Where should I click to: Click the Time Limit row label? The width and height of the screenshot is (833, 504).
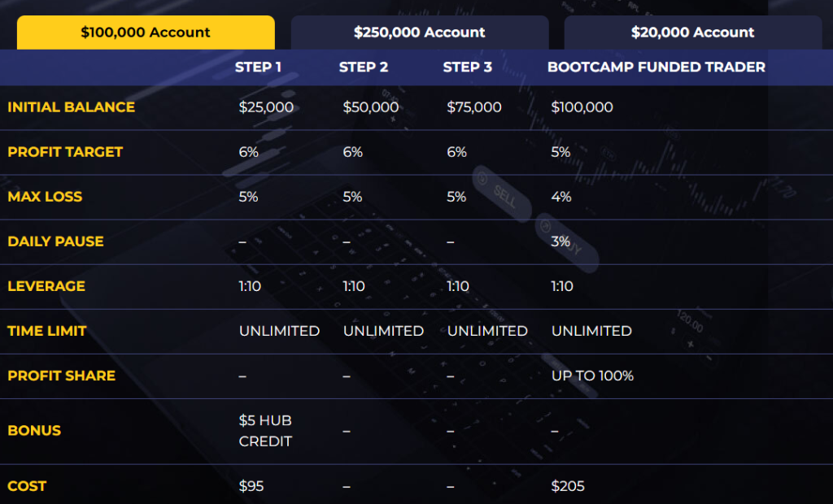(x=47, y=331)
